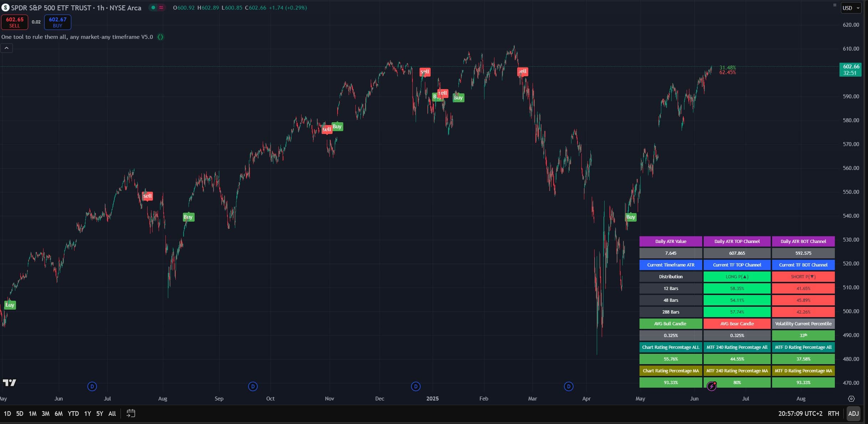Click the sell signal label in late July

pyautogui.click(x=147, y=196)
